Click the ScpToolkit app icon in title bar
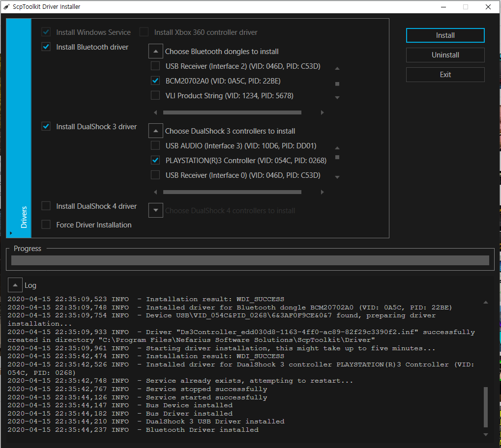The height and width of the screenshot is (448, 501). pos(6,7)
